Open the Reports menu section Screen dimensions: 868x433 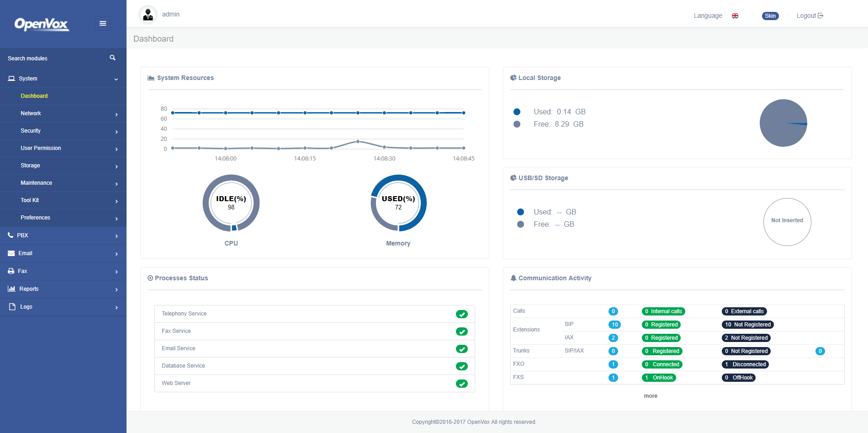coord(63,289)
